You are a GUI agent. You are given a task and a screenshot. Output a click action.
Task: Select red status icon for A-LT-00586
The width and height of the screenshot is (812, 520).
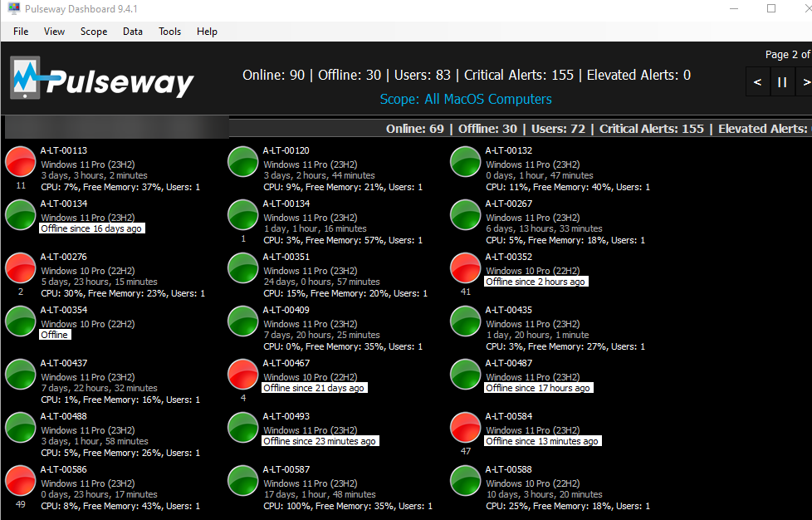(20, 481)
